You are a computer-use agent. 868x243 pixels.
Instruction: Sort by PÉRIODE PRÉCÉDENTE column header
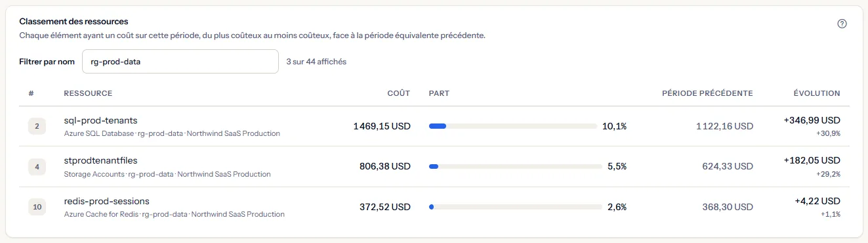707,93
